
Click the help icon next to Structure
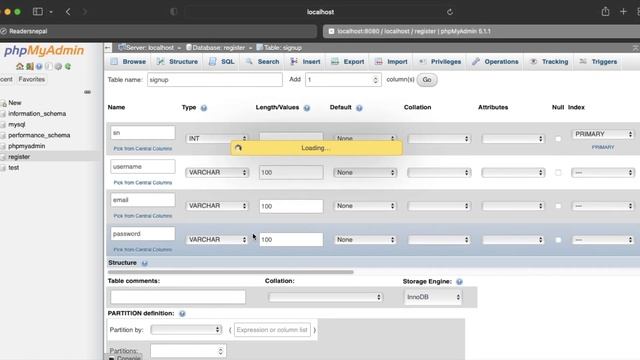pos(144,263)
